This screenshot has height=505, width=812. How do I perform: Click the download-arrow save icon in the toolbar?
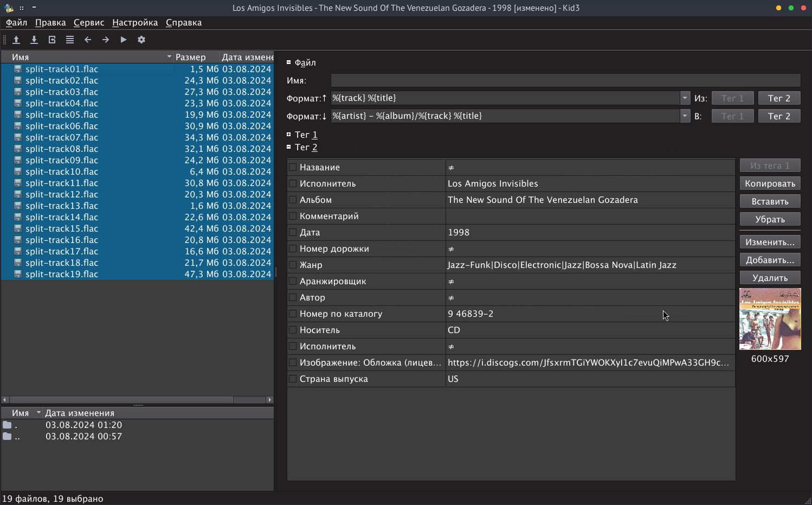pos(34,40)
